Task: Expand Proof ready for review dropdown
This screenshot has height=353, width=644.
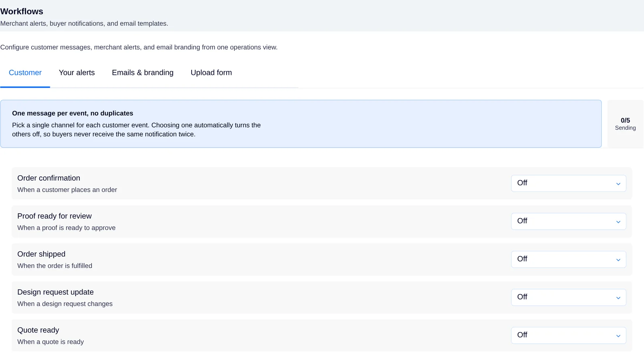Action: tap(568, 221)
